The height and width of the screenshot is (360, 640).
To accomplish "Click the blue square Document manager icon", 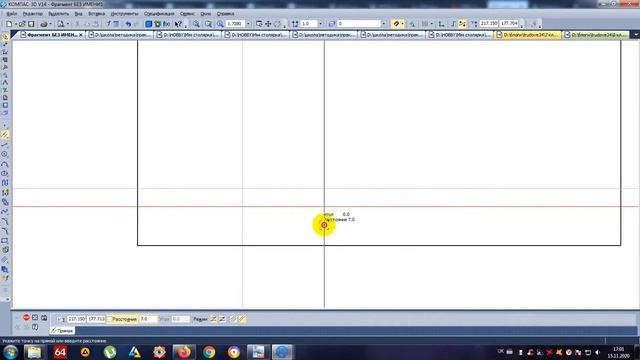I will coord(149,24).
